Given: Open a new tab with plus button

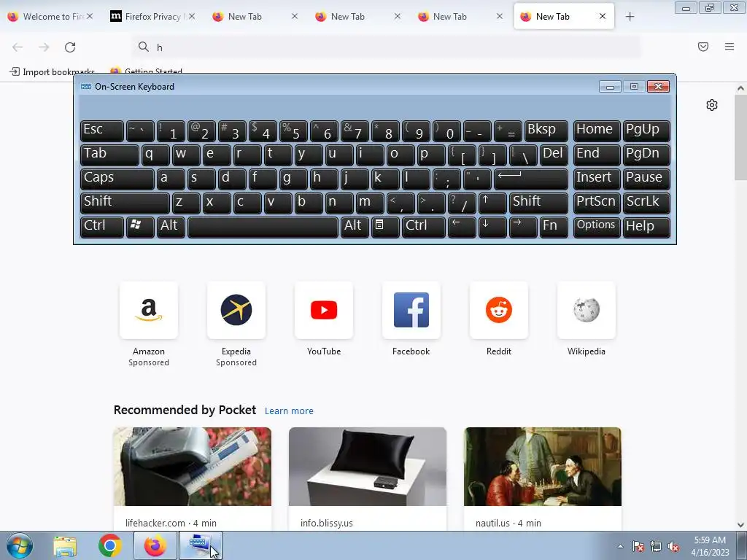Looking at the screenshot, I should click(x=630, y=17).
